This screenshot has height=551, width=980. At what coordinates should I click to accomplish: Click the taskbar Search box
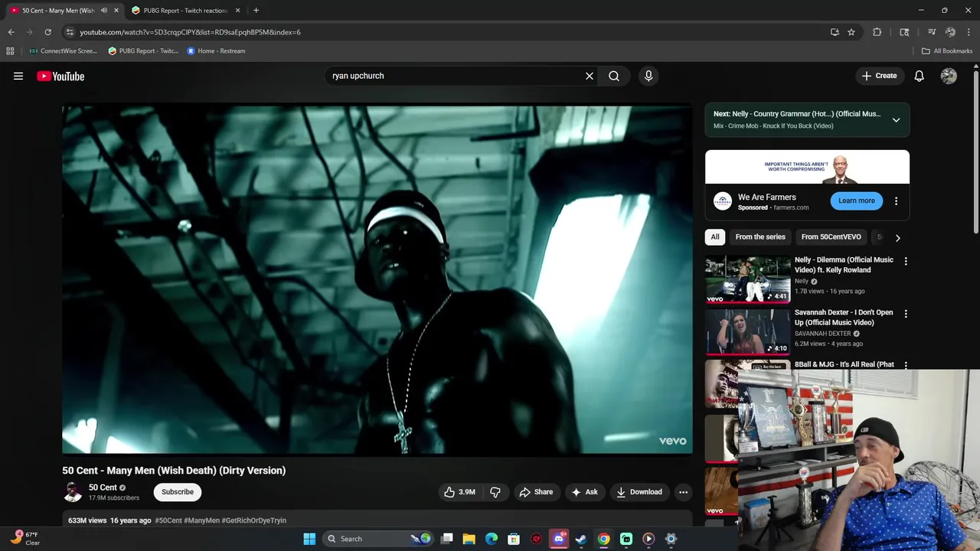379,539
